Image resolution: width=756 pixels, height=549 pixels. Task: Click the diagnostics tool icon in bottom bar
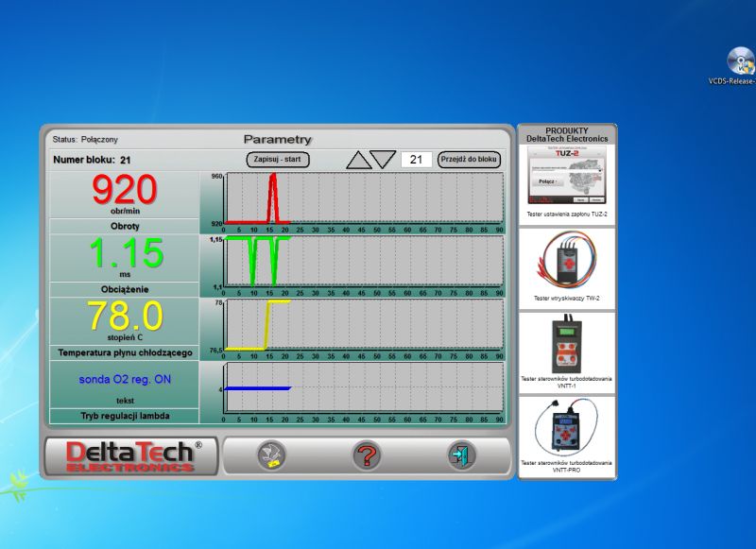tap(271, 455)
